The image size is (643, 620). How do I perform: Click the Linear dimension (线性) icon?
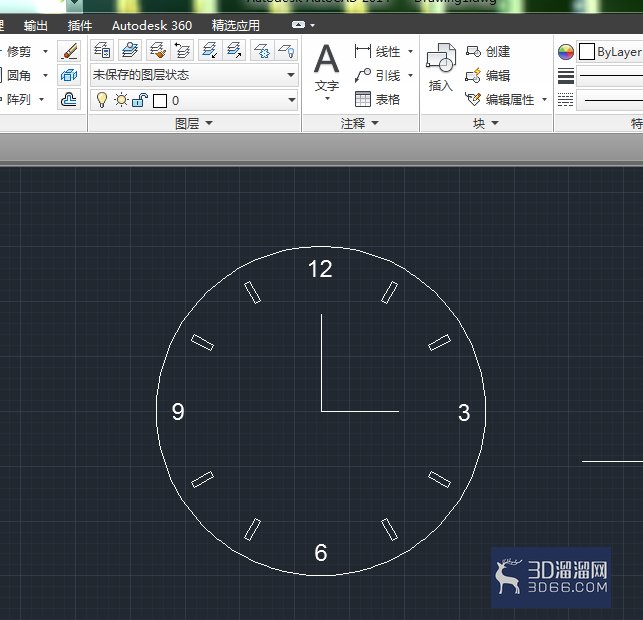363,52
